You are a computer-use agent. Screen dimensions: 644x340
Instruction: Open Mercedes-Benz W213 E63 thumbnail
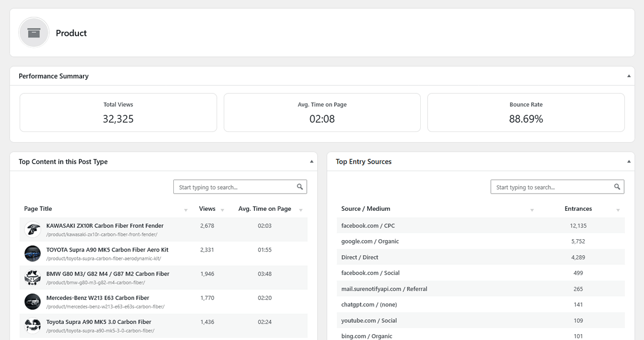coord(33,302)
